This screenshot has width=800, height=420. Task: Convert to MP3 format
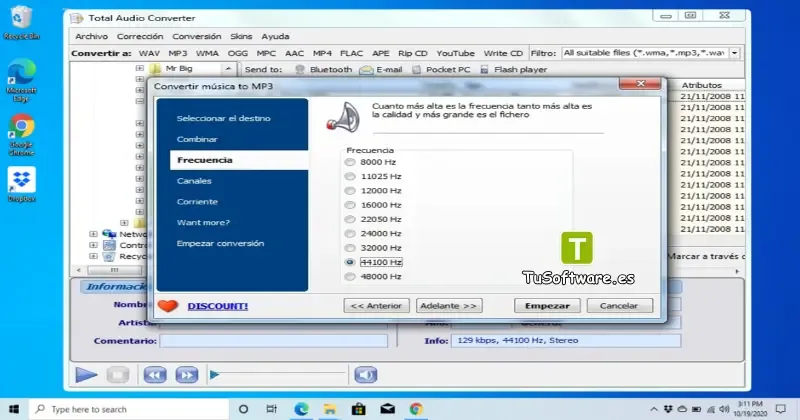click(x=178, y=53)
